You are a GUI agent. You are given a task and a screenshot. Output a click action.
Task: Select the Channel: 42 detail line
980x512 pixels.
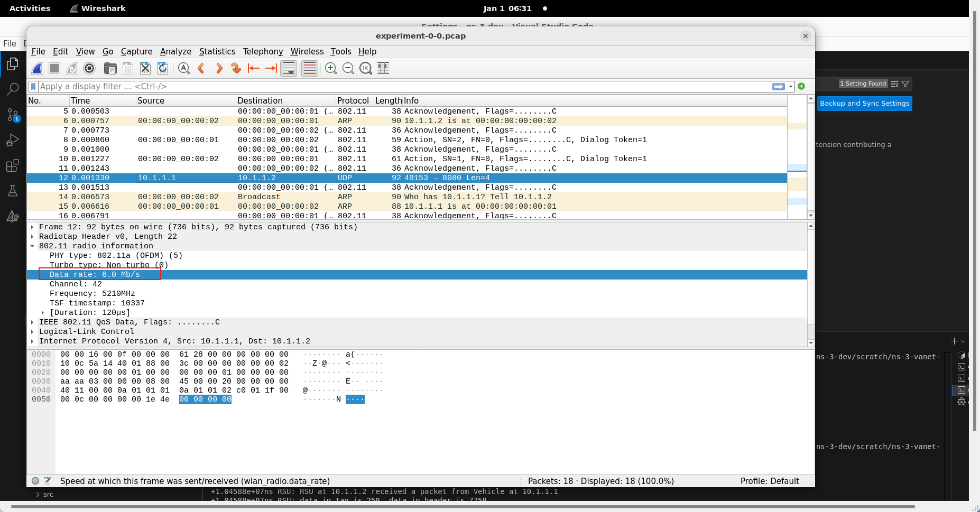76,284
